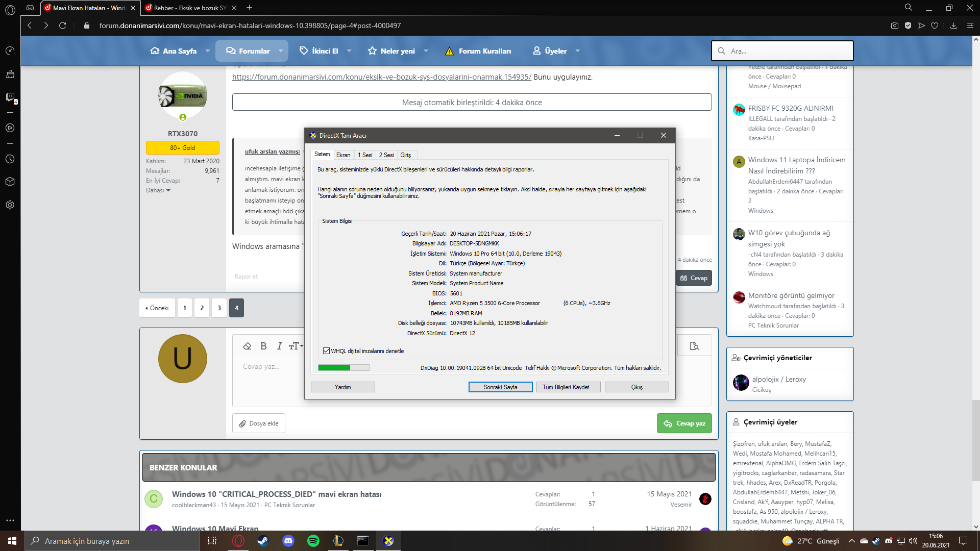Expand the Ana Sayfa dropdown arrow
The width and height of the screenshot is (980, 551).
(x=208, y=51)
